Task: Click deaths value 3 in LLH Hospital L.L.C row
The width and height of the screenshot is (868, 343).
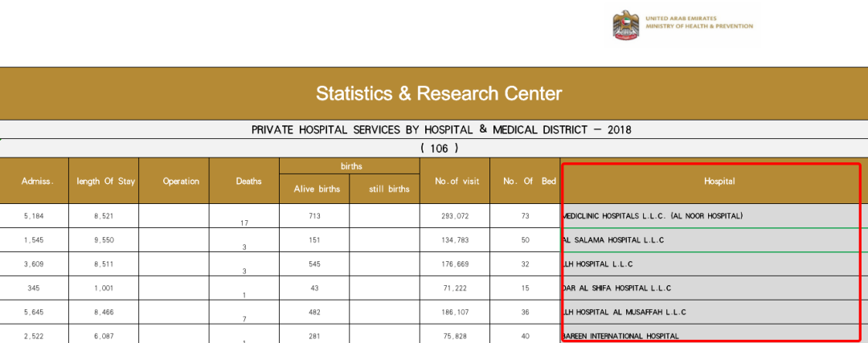Action: click(x=244, y=272)
